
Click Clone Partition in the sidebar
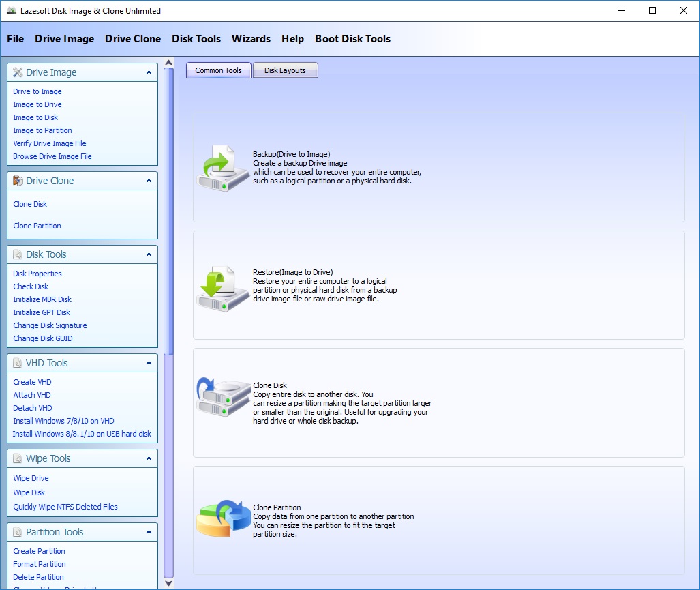(x=37, y=226)
